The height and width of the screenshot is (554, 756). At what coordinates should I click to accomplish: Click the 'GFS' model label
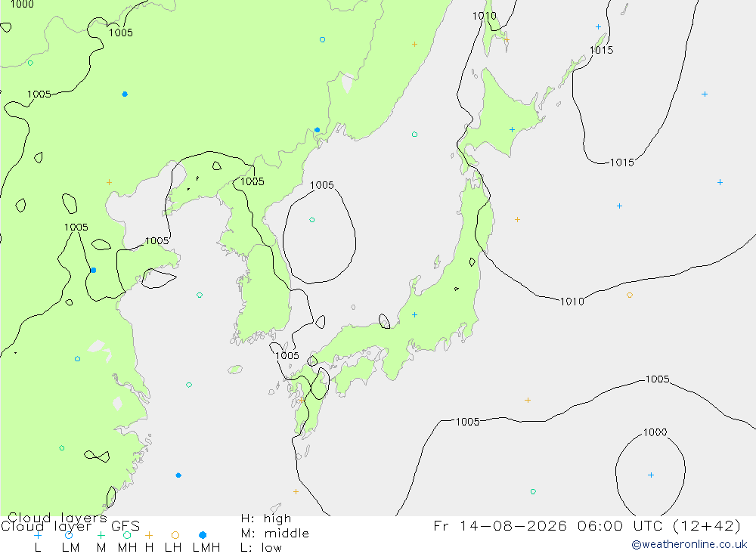125,526
